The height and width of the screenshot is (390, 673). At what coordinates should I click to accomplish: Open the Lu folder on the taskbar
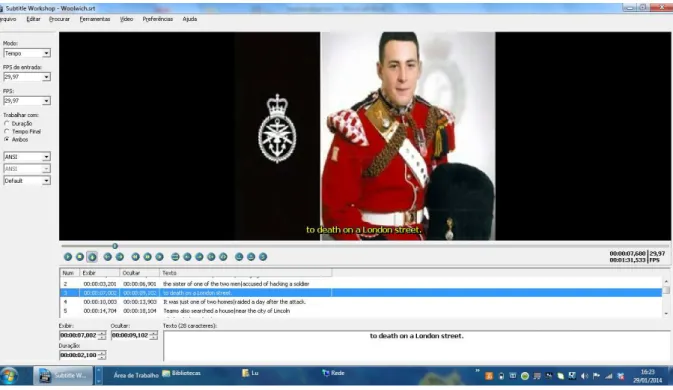pyautogui.click(x=250, y=373)
